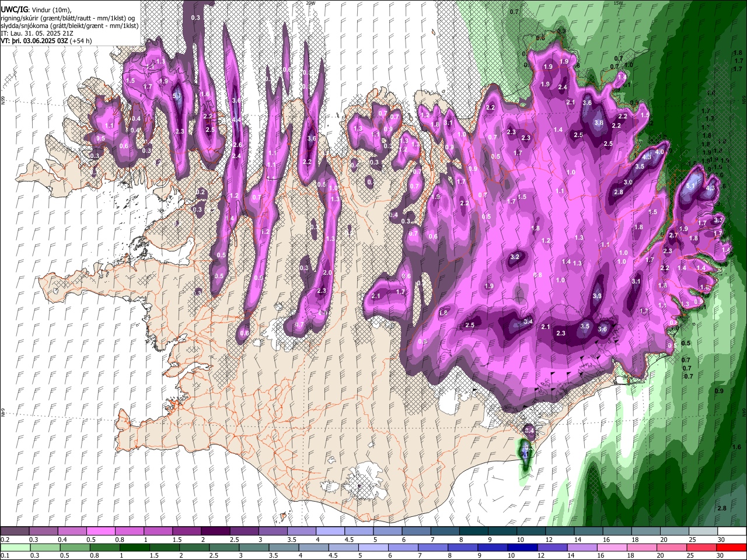Pick the dark teal 8 swatch in the upper scale
Screen dimensions: 747x560
pos(473,531)
